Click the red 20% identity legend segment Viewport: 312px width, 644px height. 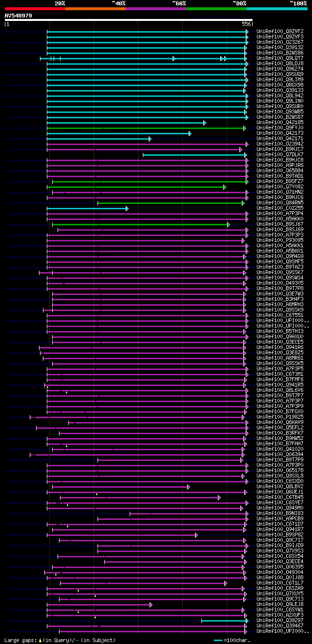pos(35,8)
